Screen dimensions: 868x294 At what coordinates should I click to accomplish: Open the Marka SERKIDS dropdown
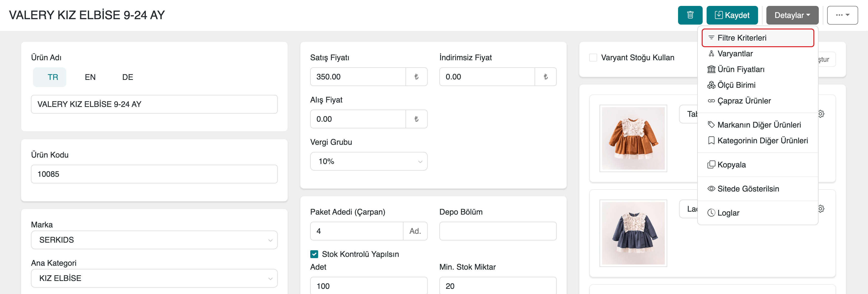(x=154, y=240)
